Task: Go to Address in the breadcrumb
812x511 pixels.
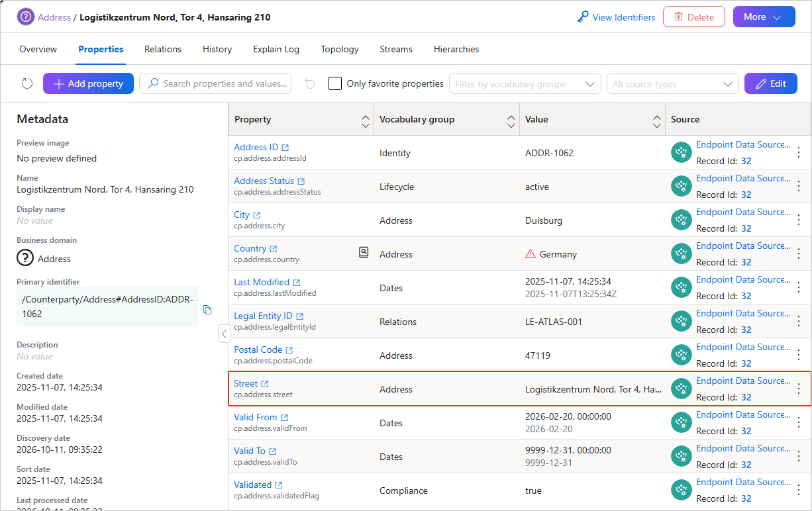Action: tap(54, 17)
